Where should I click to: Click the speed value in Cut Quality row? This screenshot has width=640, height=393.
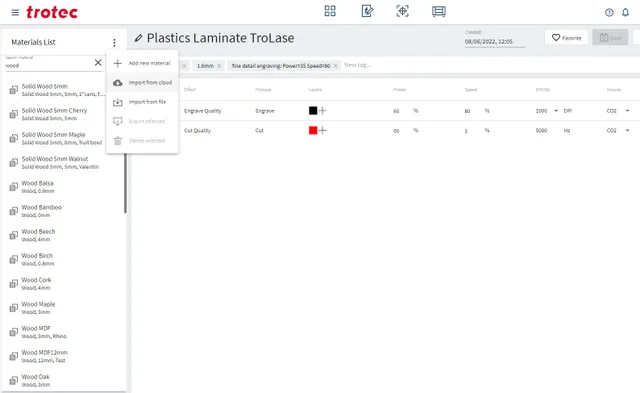[466, 131]
